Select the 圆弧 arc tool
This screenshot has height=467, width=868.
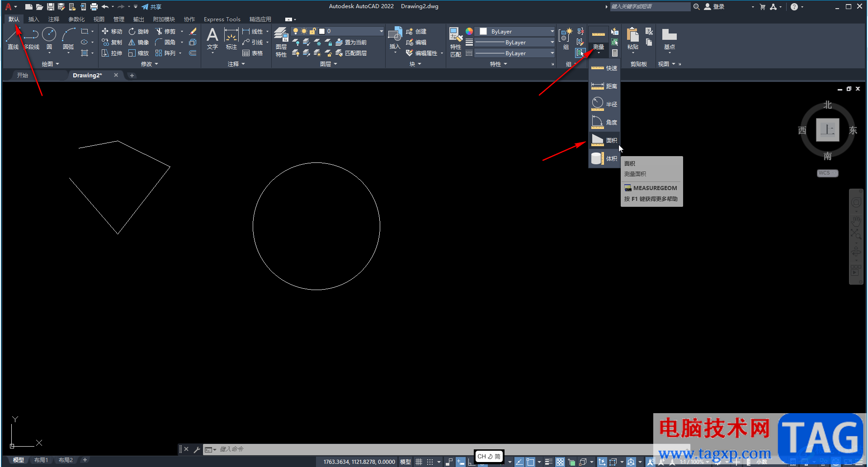coord(68,38)
